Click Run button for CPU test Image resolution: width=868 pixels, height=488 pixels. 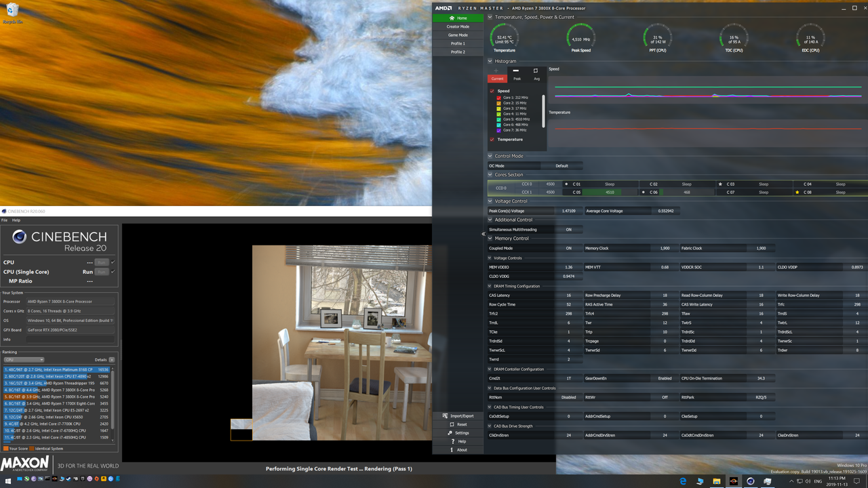(102, 262)
